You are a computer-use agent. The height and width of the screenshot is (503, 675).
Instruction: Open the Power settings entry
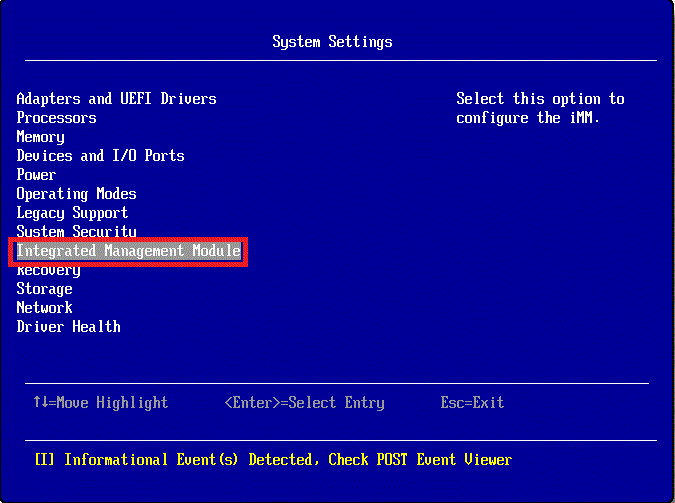(x=36, y=174)
